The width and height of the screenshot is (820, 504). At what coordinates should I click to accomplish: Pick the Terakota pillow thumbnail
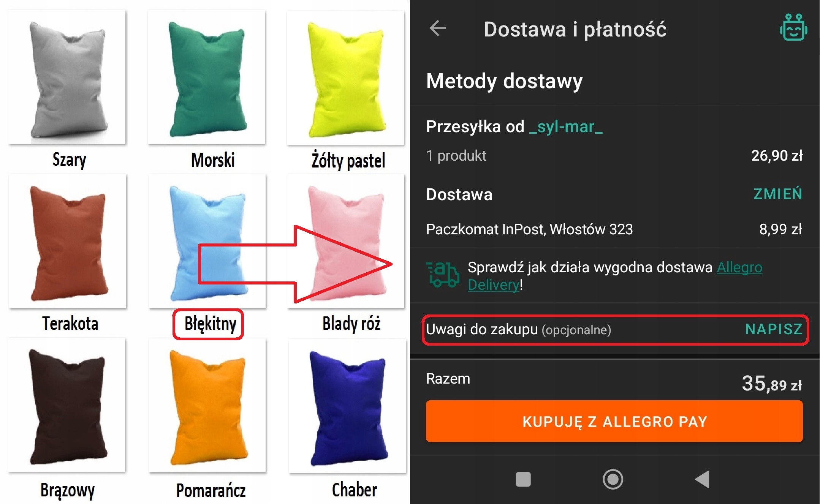pos(68,241)
